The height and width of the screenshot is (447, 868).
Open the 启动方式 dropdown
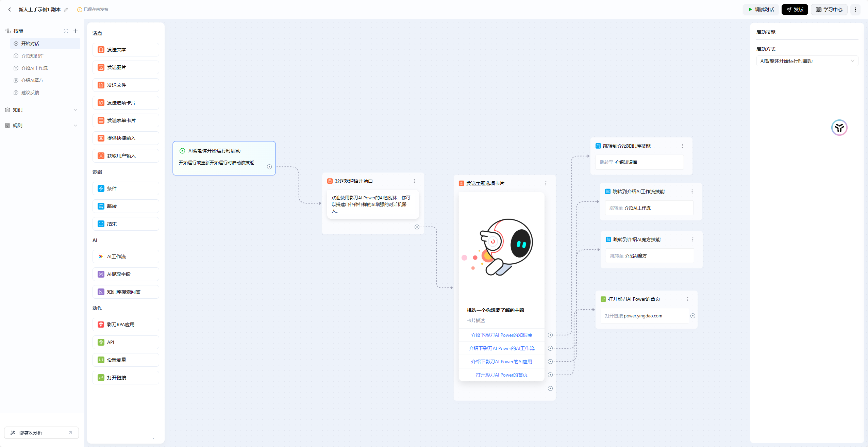[x=807, y=61]
